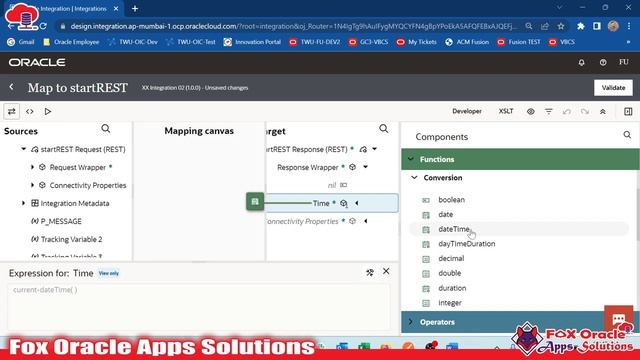Select Tracking Variable 2
The image size is (640, 360).
[71, 239]
